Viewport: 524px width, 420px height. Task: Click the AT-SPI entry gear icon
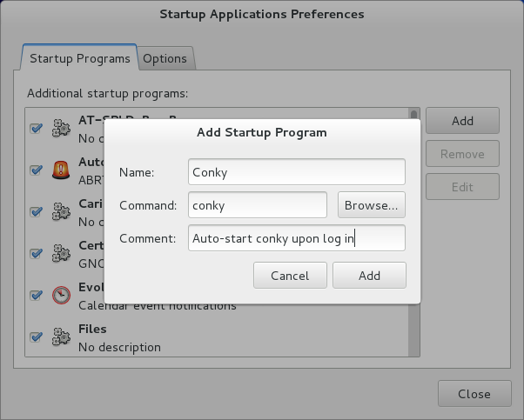point(61,128)
